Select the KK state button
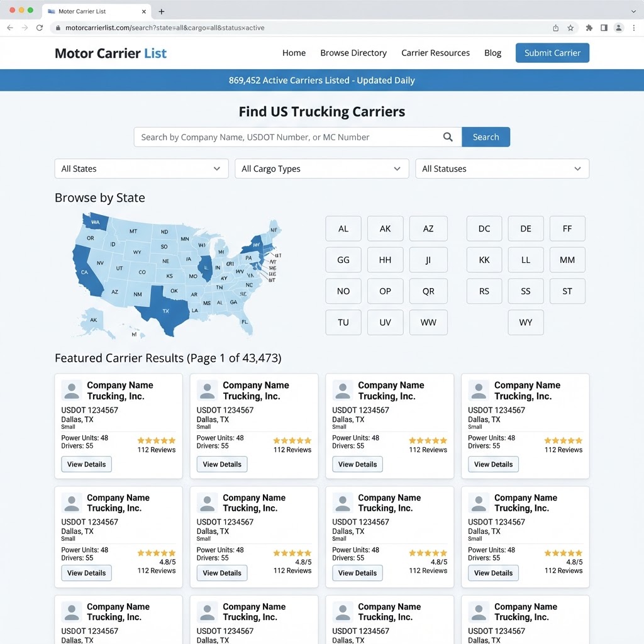This screenshot has width=644, height=644. (x=484, y=260)
